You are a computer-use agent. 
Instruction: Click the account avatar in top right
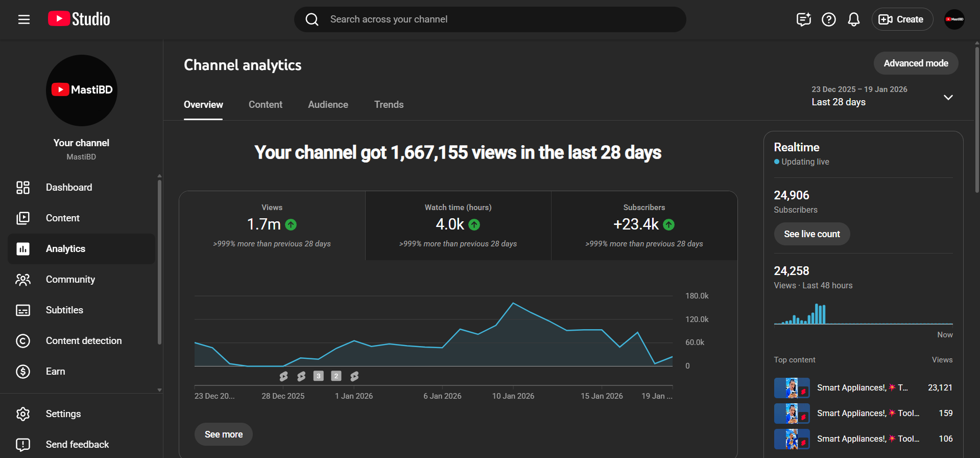[953, 19]
